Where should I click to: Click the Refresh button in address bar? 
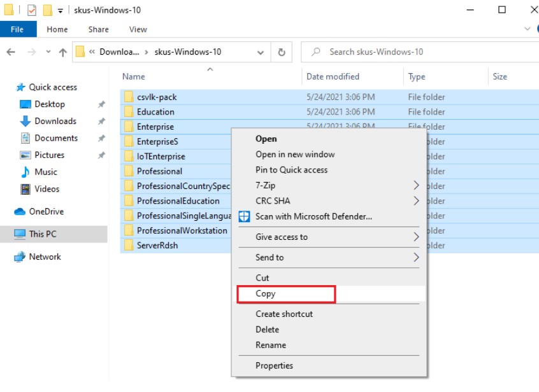pos(282,52)
